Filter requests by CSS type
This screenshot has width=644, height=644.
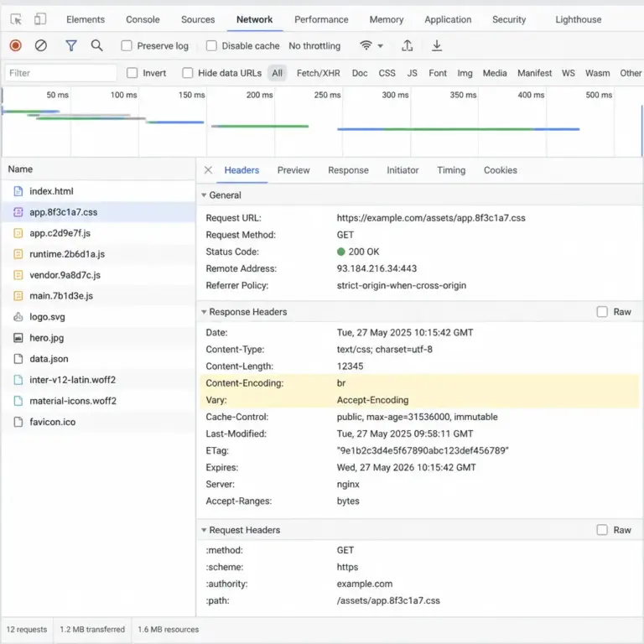(x=387, y=73)
